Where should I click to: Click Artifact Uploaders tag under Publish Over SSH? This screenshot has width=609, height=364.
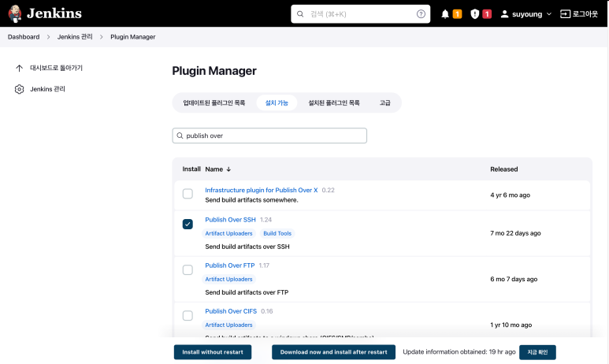tap(228, 233)
